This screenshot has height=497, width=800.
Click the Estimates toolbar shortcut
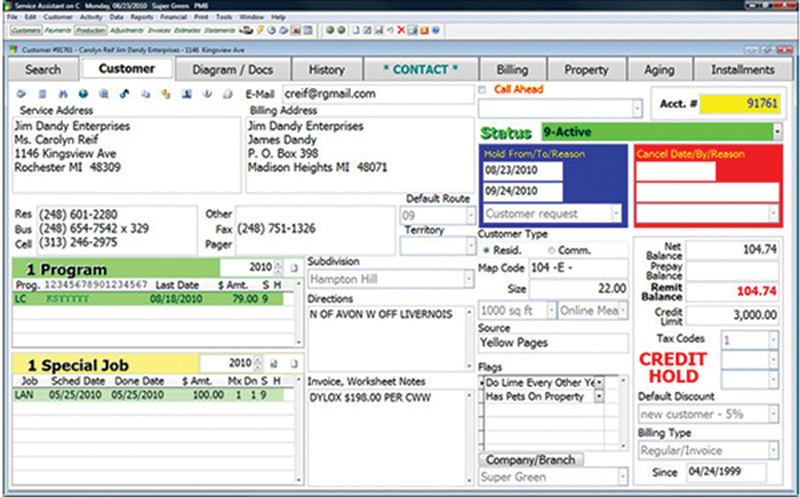(x=187, y=31)
